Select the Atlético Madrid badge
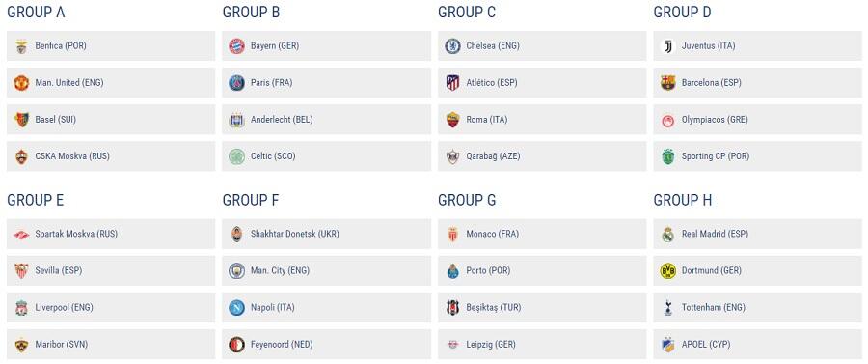This screenshot has height=364, width=868. pos(453,83)
